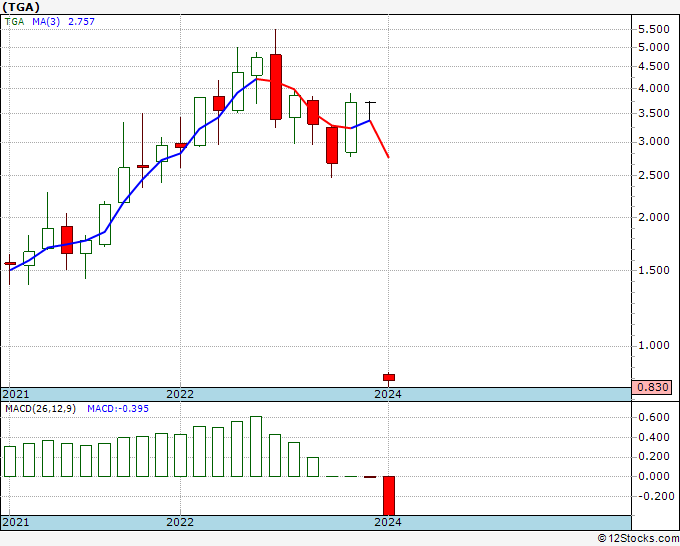
Task: Click the 0.200 MACD axis label
Action: (654, 457)
